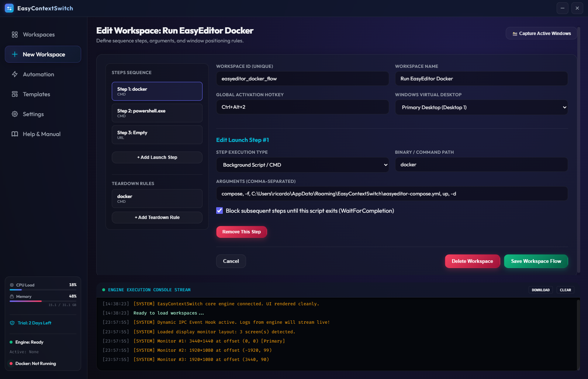The image size is (588, 379).
Task: Click the Arguments comma-separated field
Action: (392, 194)
